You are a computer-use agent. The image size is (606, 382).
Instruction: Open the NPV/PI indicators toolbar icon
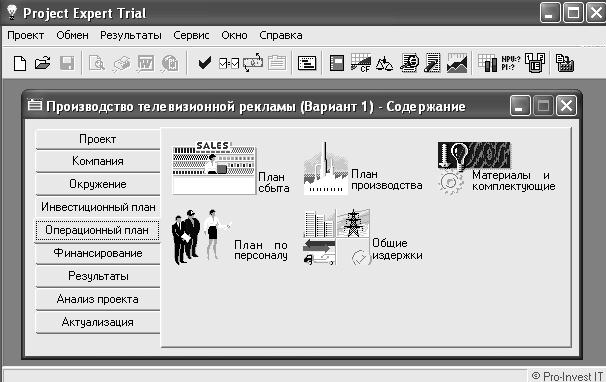pyautogui.click(x=511, y=63)
